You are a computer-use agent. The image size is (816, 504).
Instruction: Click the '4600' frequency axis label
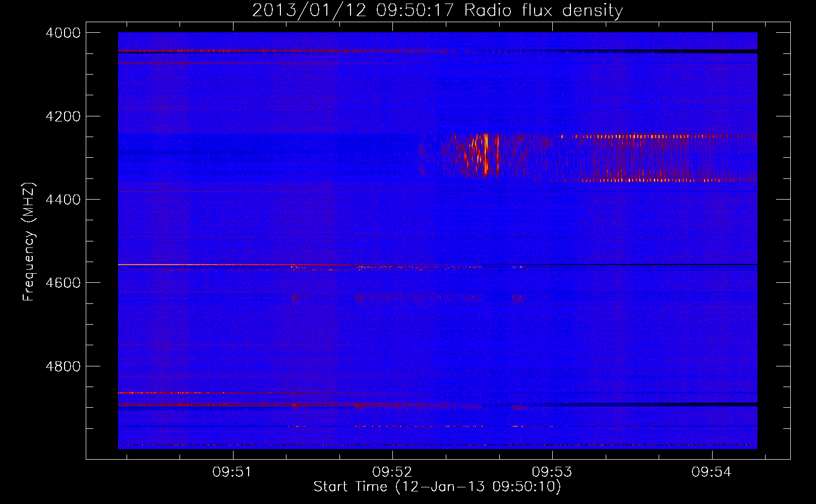tap(63, 283)
